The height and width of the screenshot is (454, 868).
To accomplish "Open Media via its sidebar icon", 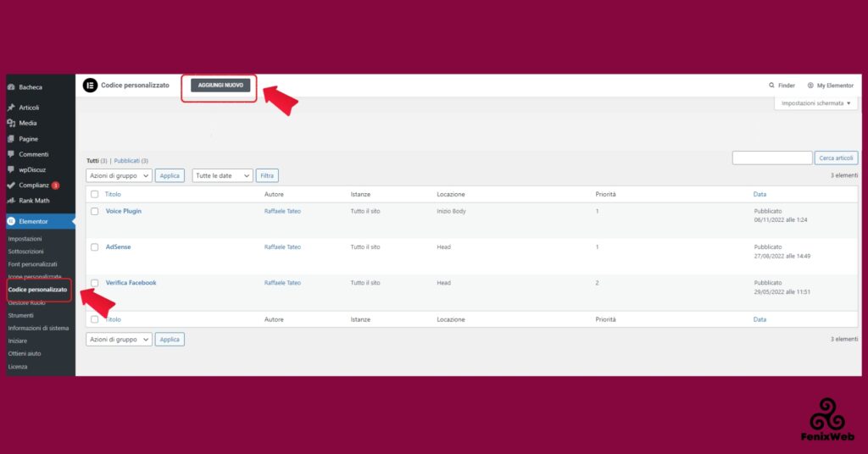I will [11, 123].
